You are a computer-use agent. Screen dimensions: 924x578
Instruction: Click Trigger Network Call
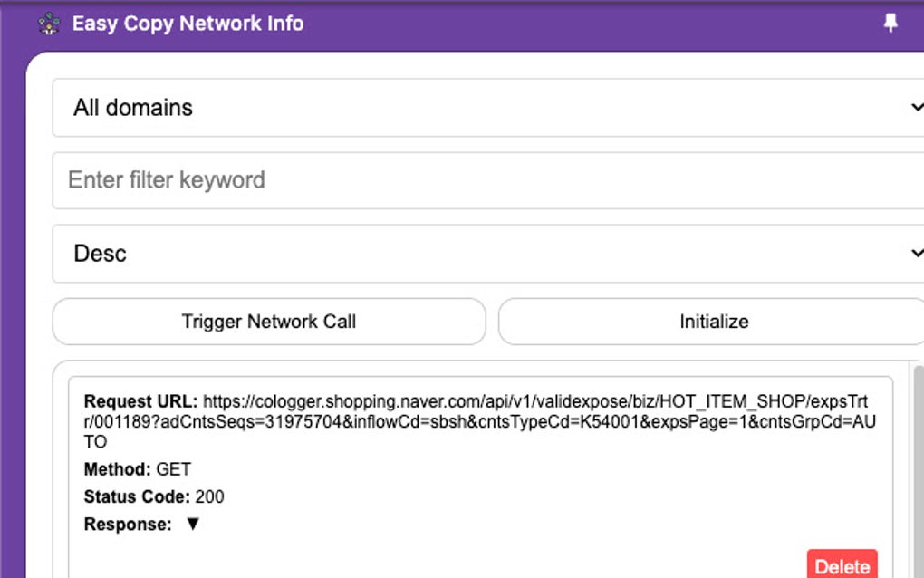tap(268, 322)
